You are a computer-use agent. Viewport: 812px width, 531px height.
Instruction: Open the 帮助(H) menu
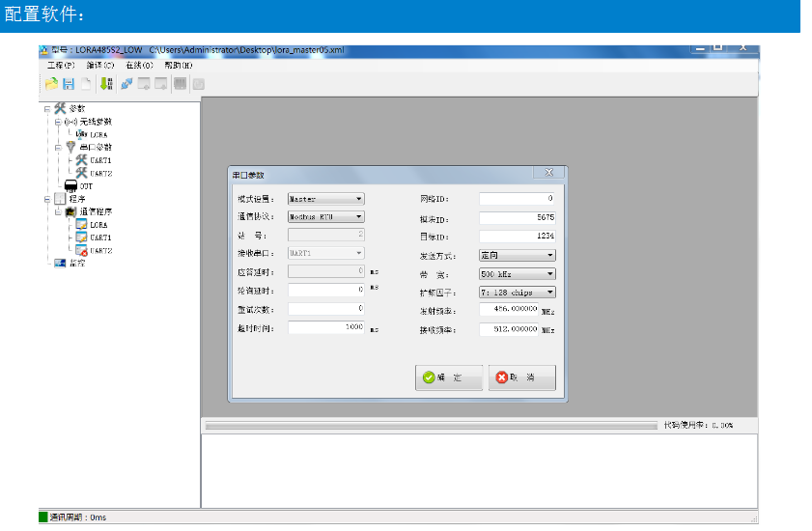(179, 66)
